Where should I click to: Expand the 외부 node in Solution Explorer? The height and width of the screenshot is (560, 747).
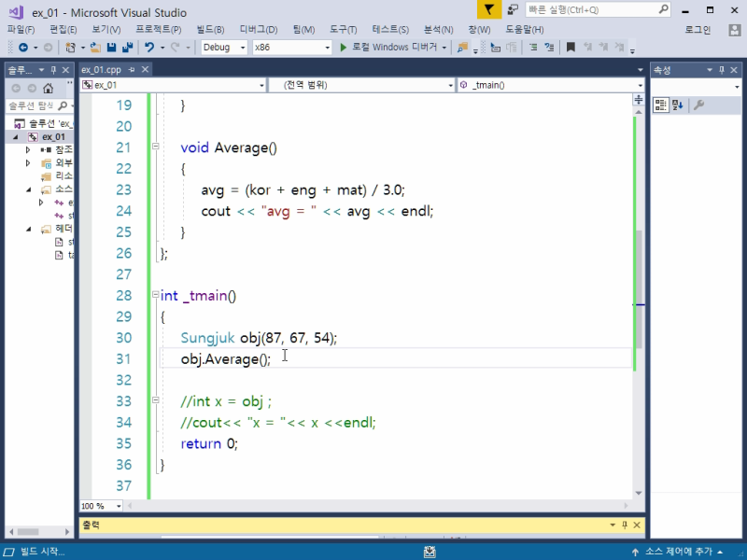tap(28, 162)
